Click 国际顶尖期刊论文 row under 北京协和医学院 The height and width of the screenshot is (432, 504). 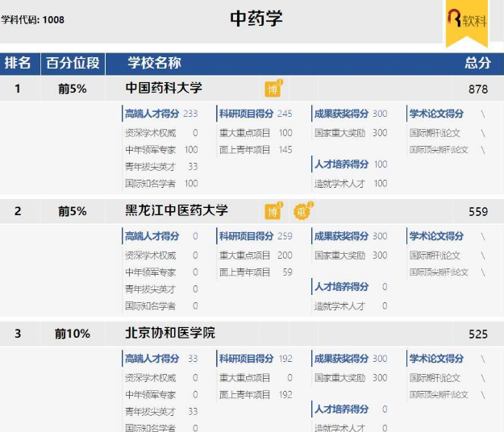(x=447, y=395)
